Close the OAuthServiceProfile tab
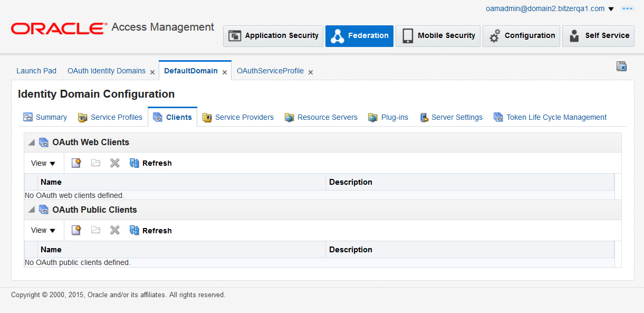Screen dimensions: 644x313 tap(311, 72)
